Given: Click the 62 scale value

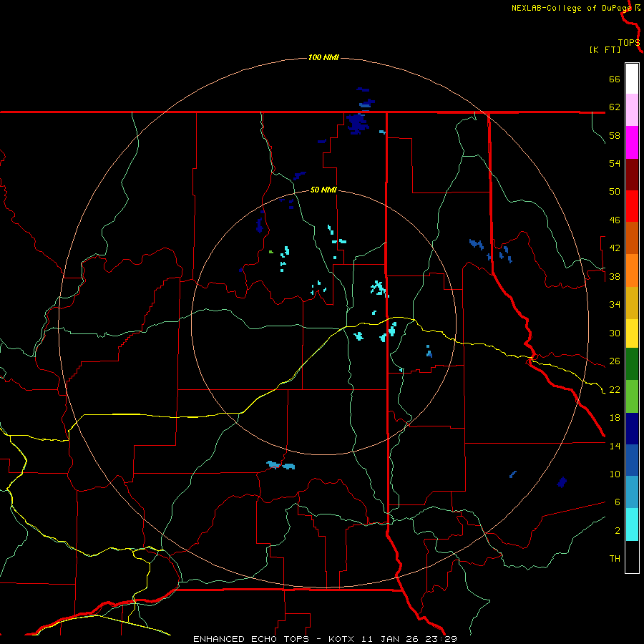Looking at the screenshot, I should click(x=615, y=107).
